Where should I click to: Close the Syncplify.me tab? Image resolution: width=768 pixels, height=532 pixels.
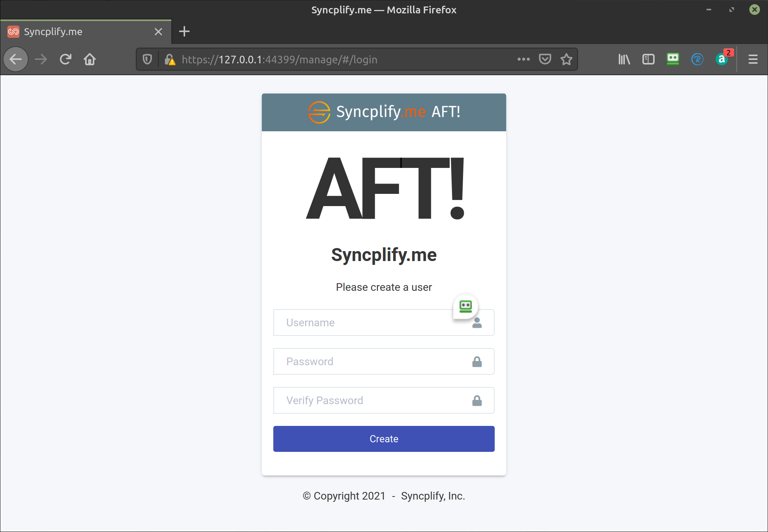pos(158,32)
